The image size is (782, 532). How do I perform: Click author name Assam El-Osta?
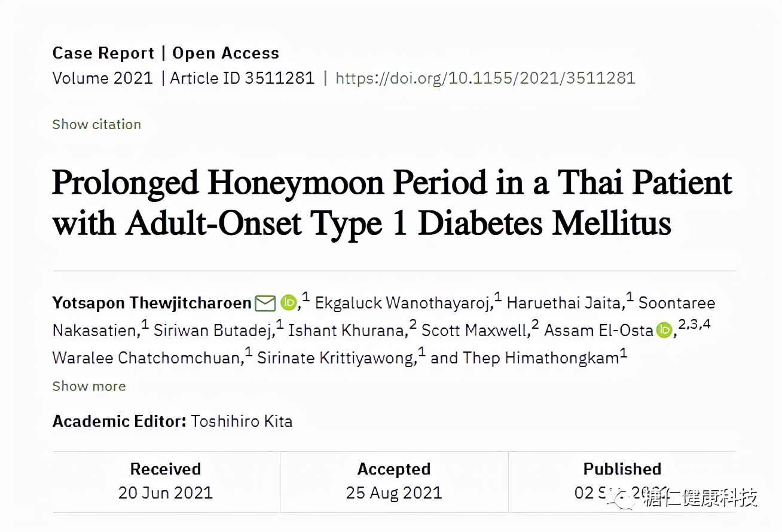pyautogui.click(x=598, y=331)
